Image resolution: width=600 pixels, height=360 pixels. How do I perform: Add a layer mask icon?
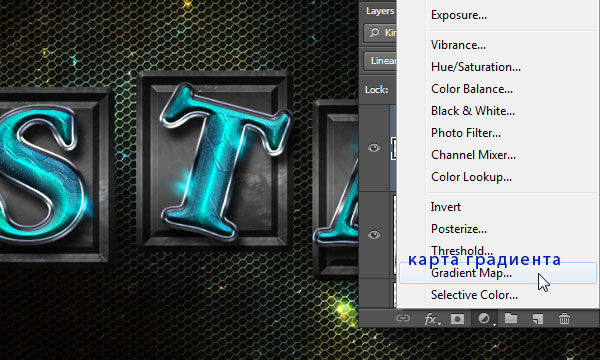pyautogui.click(x=457, y=319)
